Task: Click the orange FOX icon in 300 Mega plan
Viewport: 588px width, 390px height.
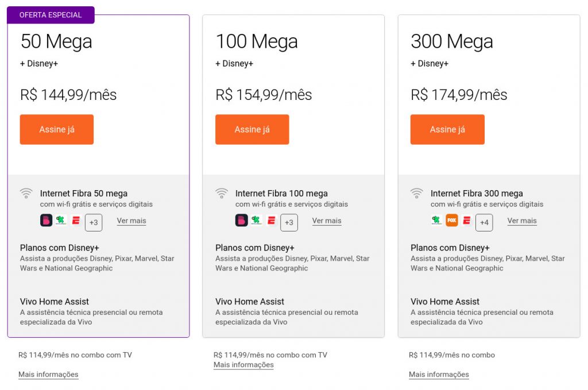Action: click(x=452, y=220)
